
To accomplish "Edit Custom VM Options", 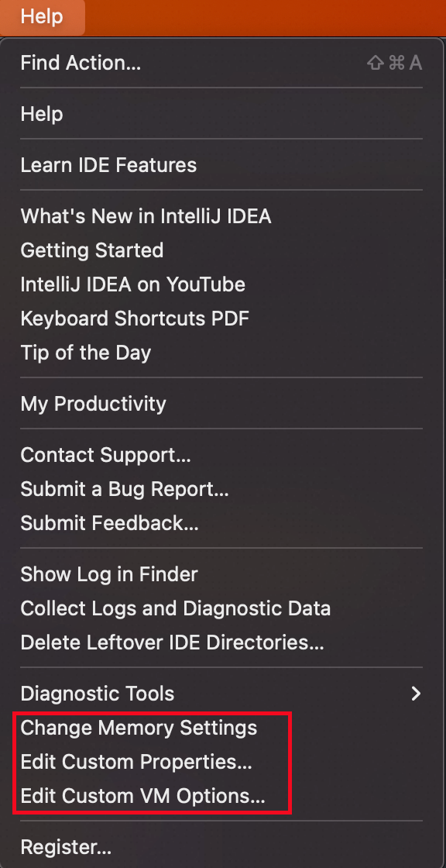I will (x=143, y=796).
